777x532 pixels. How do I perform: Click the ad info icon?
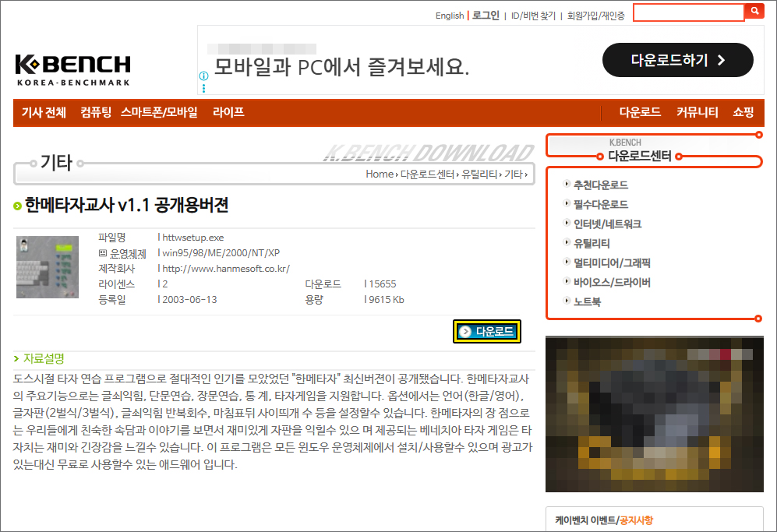[x=203, y=76]
